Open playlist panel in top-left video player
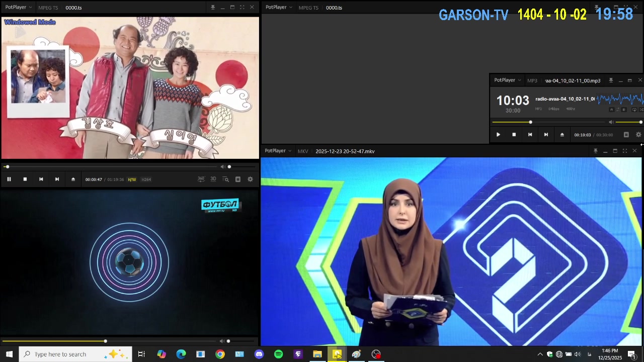The height and width of the screenshot is (362, 644). pos(238,179)
